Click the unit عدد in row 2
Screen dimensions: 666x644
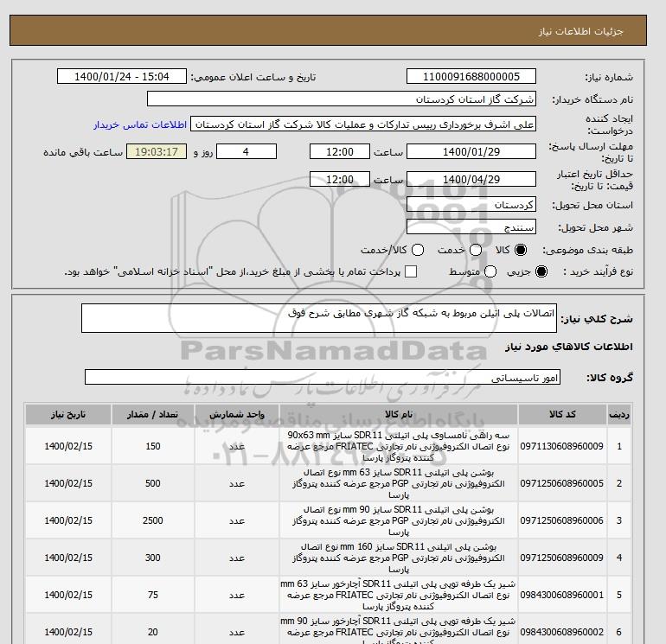tap(237, 483)
